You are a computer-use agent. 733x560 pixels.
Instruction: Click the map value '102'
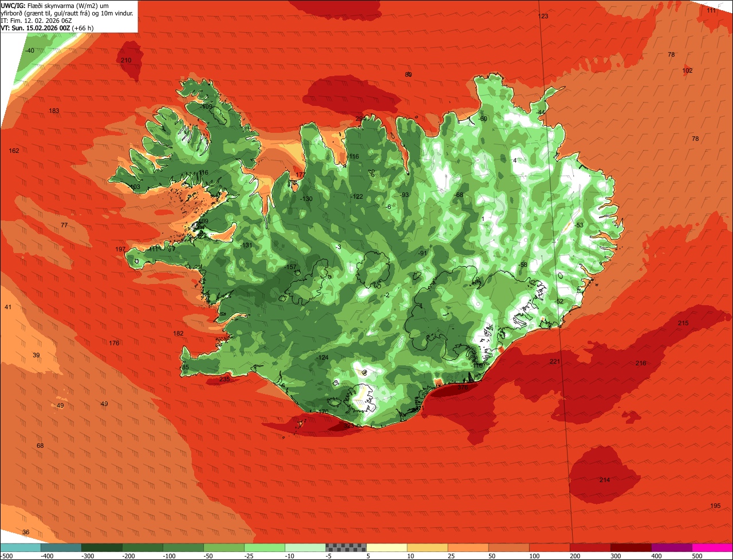(x=687, y=71)
